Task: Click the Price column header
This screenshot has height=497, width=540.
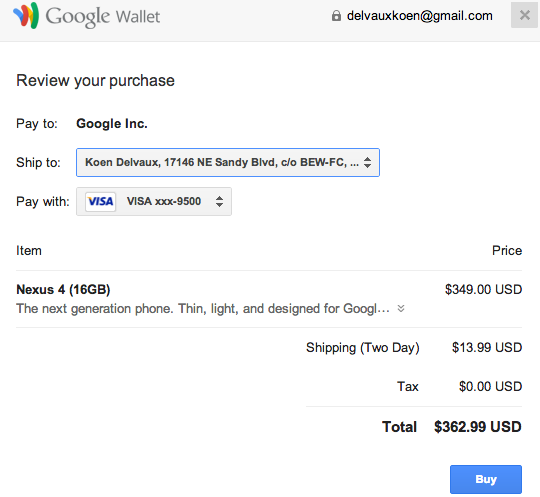Action: [507, 251]
